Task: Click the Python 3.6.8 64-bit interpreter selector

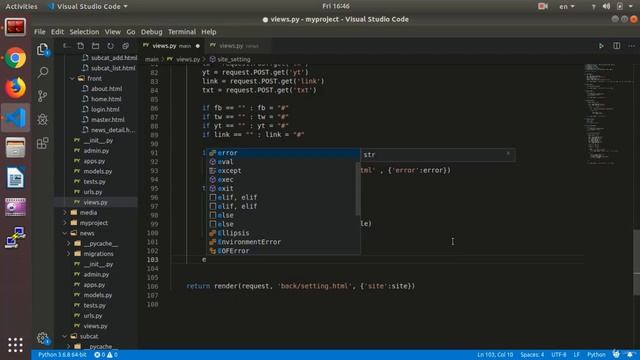Action: click(62, 355)
